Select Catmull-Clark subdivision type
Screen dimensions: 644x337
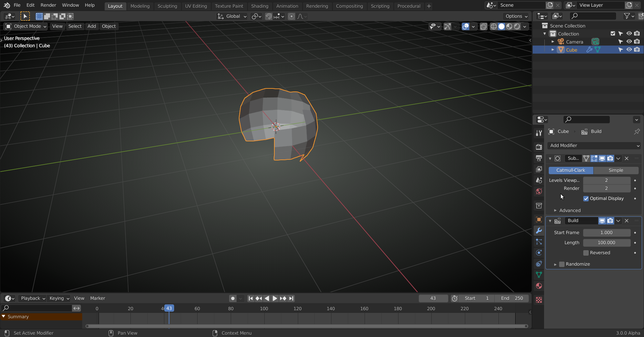pyautogui.click(x=571, y=171)
